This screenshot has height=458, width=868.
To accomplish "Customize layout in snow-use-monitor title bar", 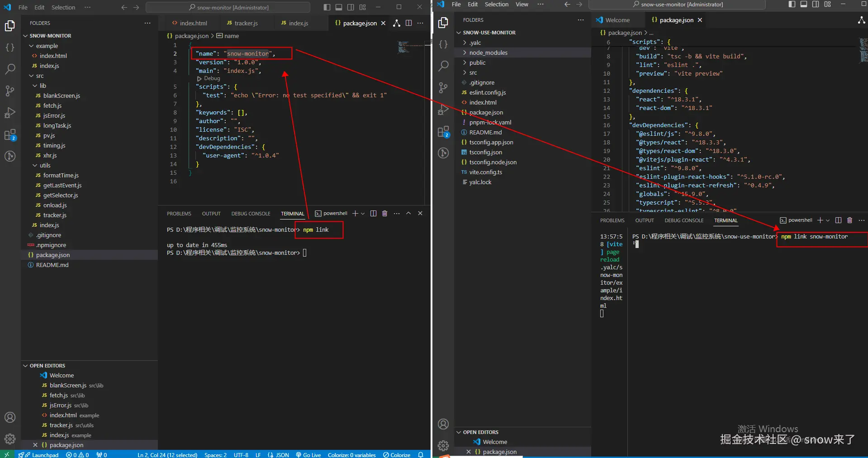I will 828,4.
